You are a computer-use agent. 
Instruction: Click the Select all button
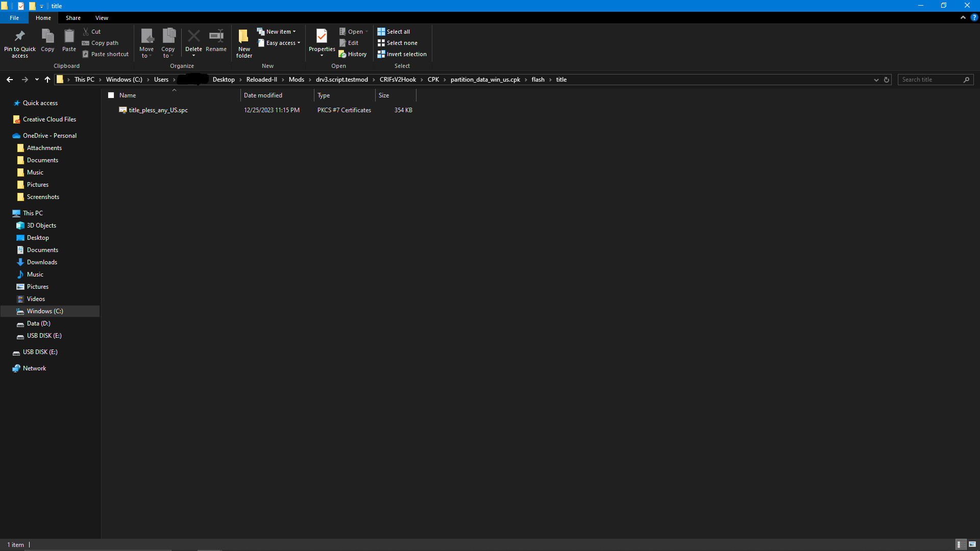394,32
